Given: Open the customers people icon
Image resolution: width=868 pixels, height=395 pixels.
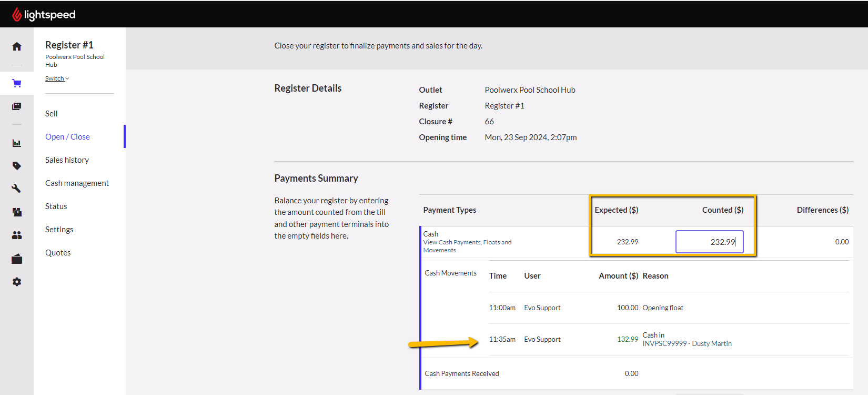Looking at the screenshot, I should pos(17,235).
